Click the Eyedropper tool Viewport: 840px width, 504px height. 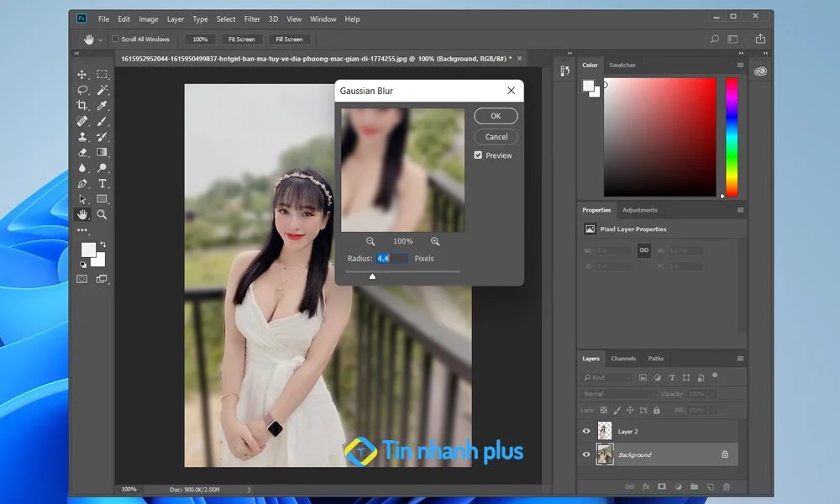pyautogui.click(x=102, y=105)
